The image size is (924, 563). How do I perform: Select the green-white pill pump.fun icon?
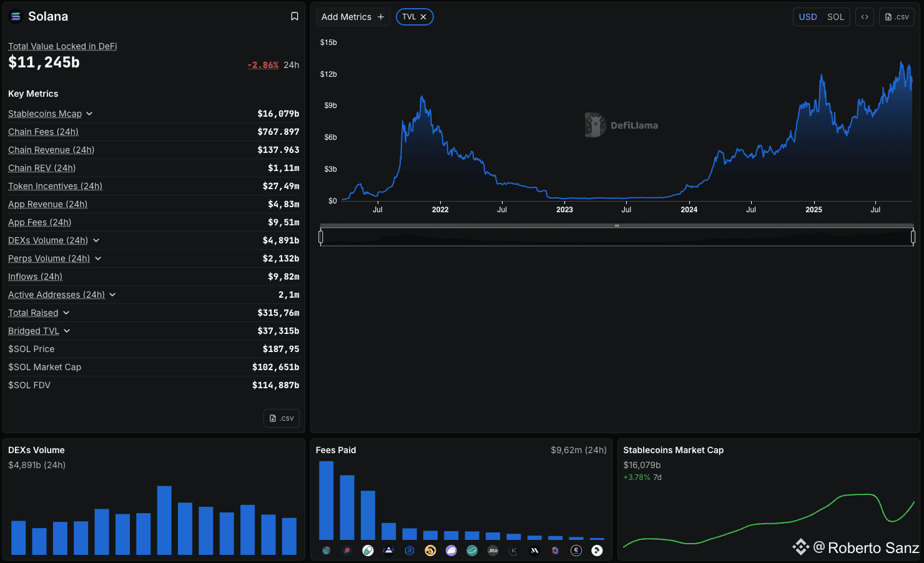pos(368,551)
